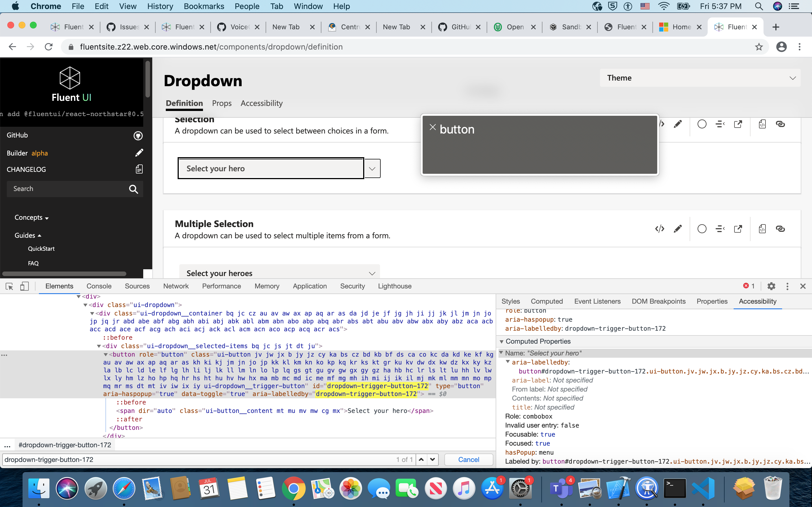This screenshot has height=507, width=812.
Task: Edit the Multiple Selection example in Builder
Action: pos(678,229)
